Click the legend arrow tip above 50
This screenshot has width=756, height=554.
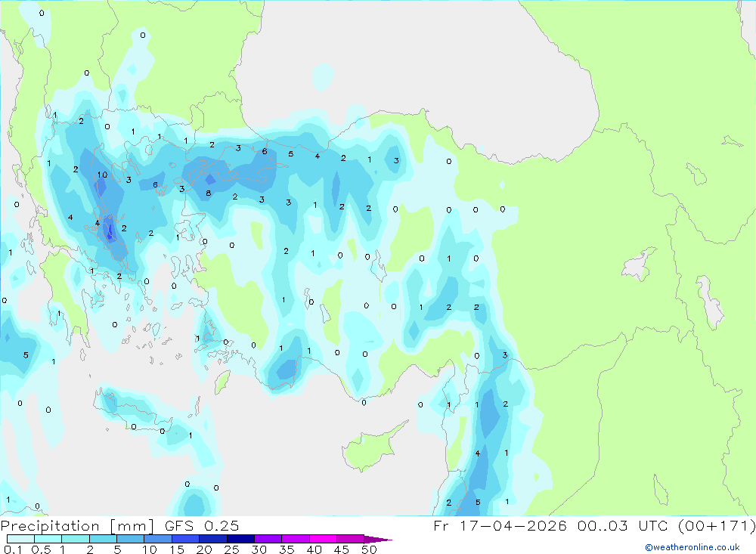pos(378,539)
